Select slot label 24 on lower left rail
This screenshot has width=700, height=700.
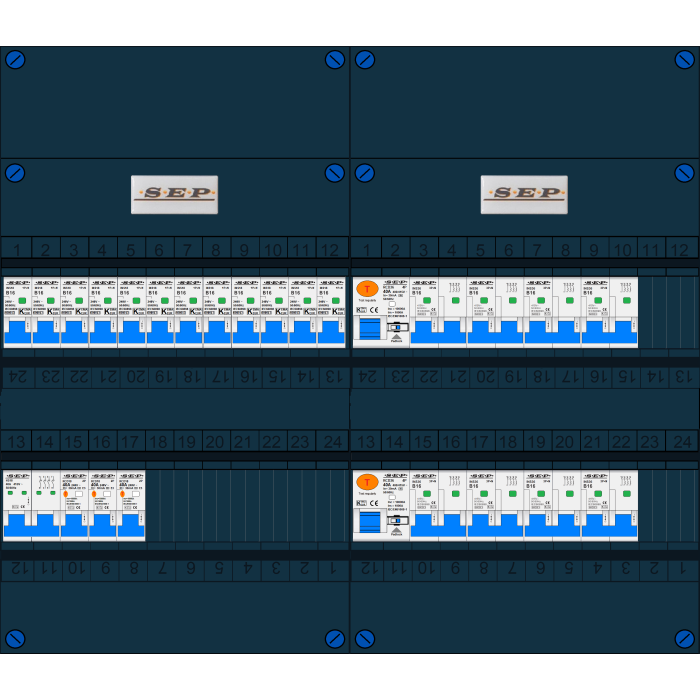click(329, 441)
